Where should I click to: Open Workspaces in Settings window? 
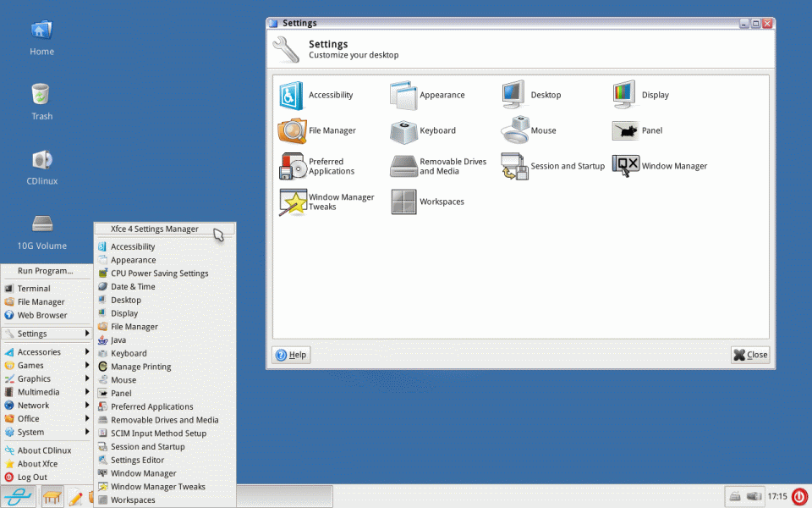(x=427, y=202)
